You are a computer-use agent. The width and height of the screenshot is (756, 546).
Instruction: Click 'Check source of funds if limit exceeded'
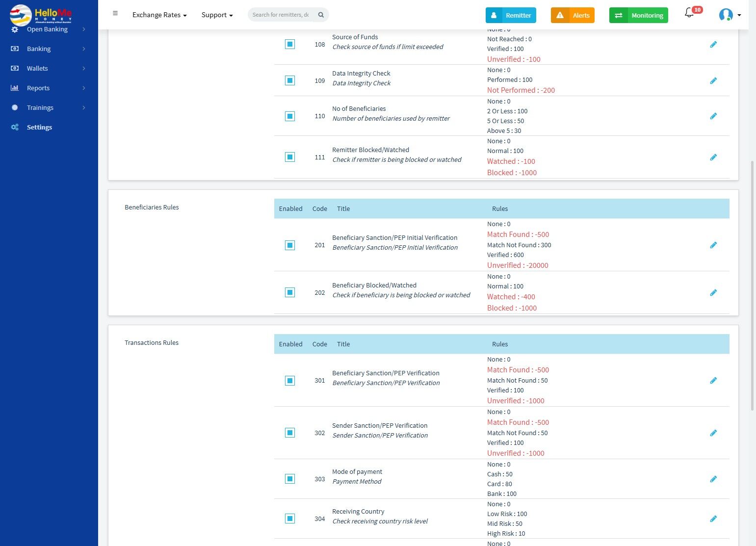tap(388, 47)
